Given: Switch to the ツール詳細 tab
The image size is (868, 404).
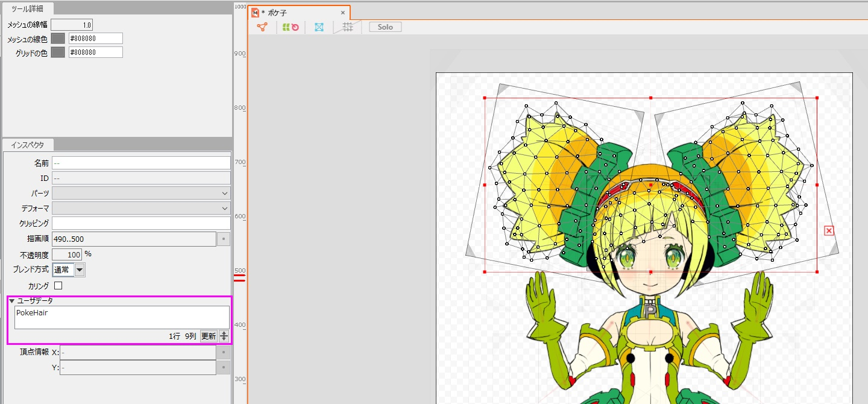Looking at the screenshot, I should [28, 8].
